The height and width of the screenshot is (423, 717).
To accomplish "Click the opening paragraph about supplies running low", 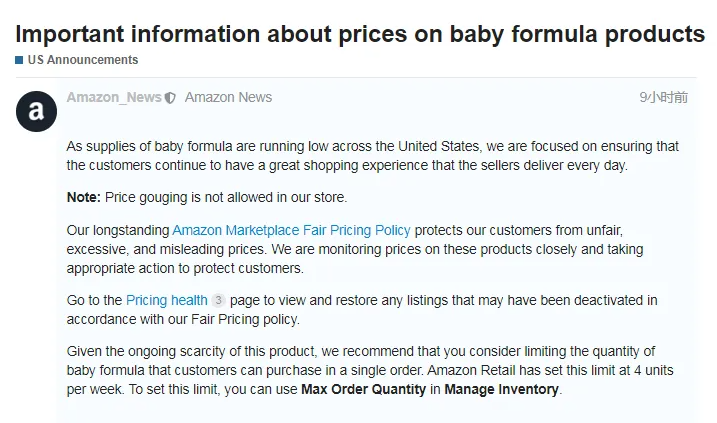I will pos(373,156).
